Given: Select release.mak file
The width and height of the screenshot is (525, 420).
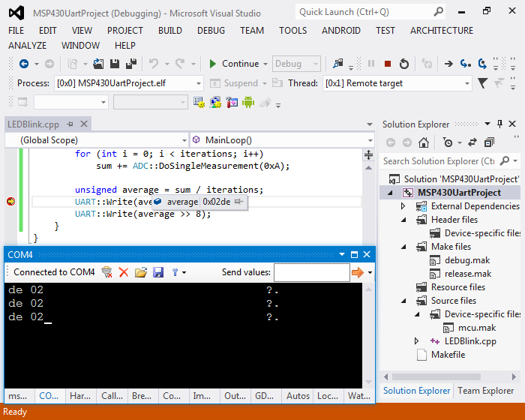Looking at the screenshot, I should pos(468,274).
